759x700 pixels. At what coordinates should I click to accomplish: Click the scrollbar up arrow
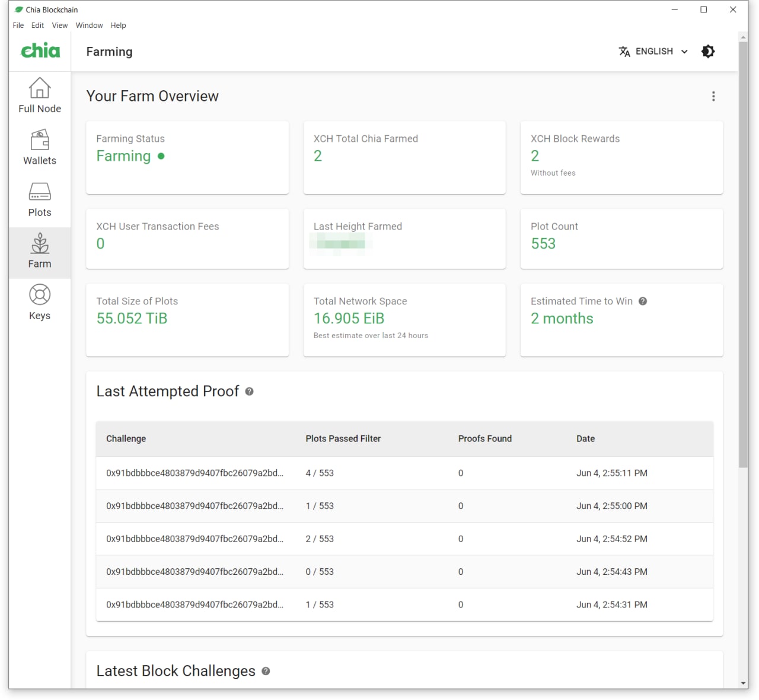(743, 37)
